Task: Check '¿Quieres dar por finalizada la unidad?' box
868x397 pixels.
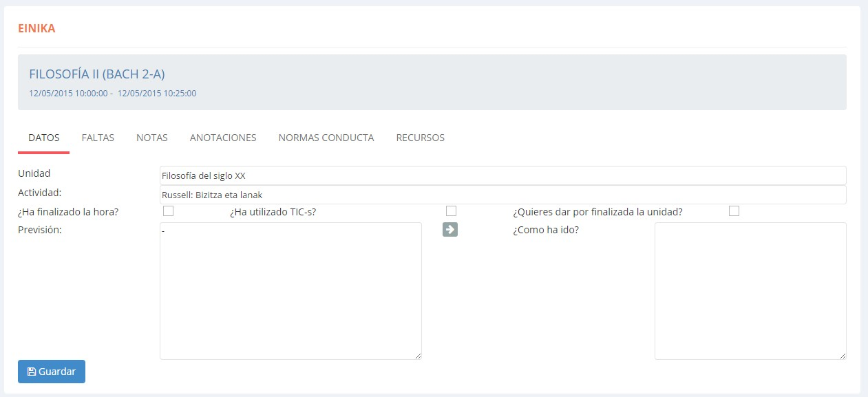Action: tap(734, 211)
